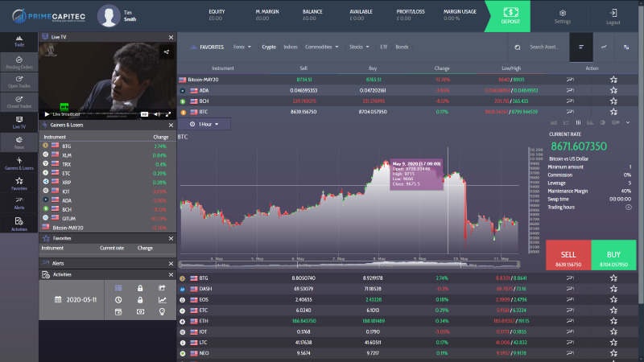
Task: Click the green BUY button
Action: click(613, 255)
